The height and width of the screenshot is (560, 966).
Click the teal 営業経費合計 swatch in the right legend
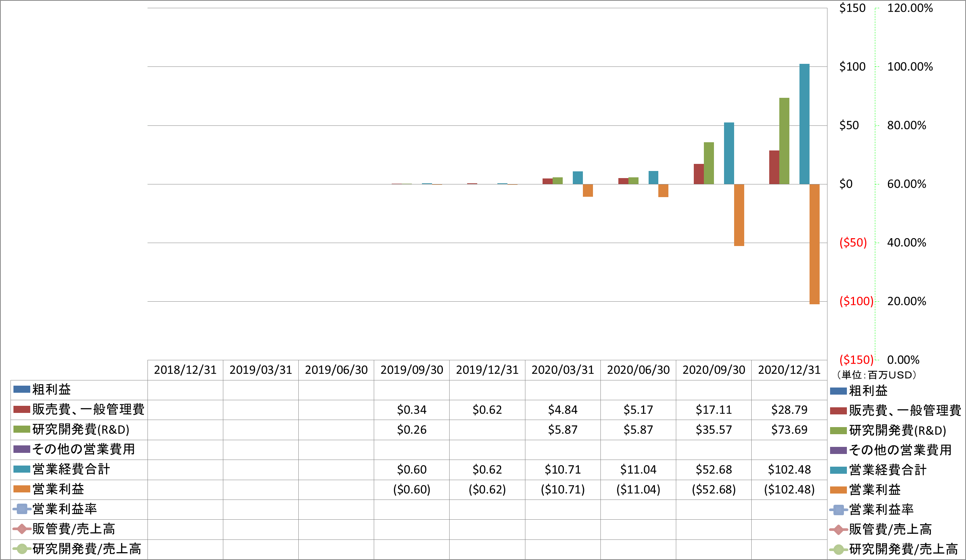pos(838,470)
